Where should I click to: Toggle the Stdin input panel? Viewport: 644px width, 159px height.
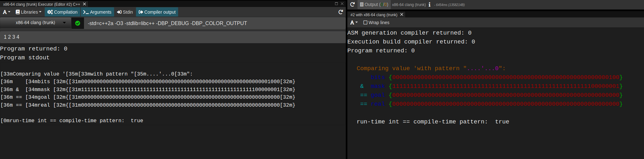point(125,12)
